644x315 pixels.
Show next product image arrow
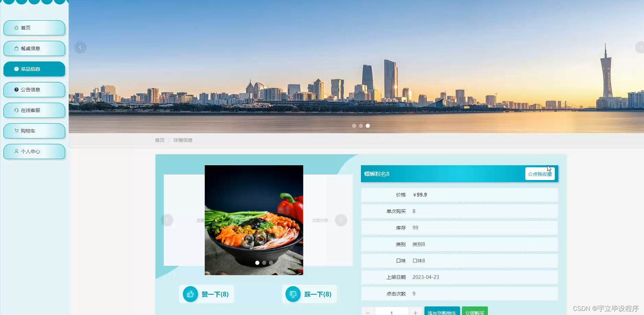pyautogui.click(x=341, y=220)
